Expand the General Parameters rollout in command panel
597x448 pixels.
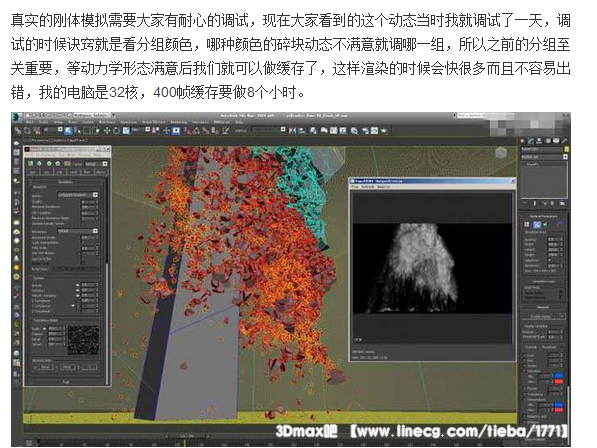click(543, 216)
